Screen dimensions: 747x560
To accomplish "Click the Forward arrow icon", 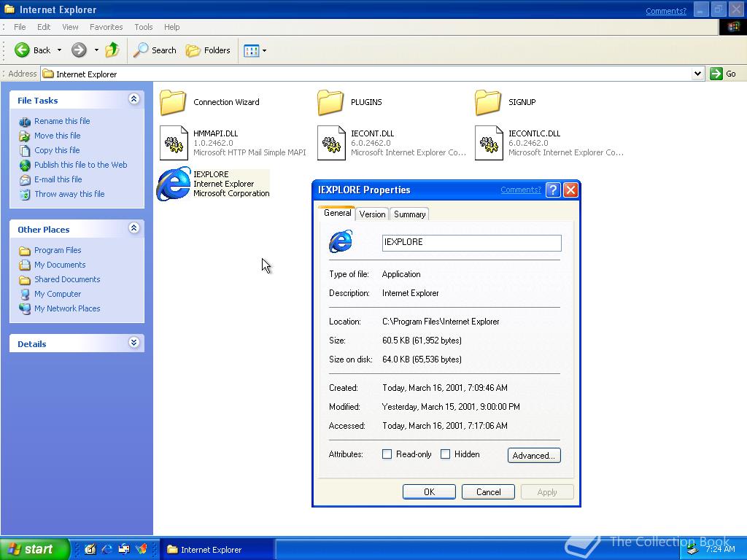I will 79,50.
